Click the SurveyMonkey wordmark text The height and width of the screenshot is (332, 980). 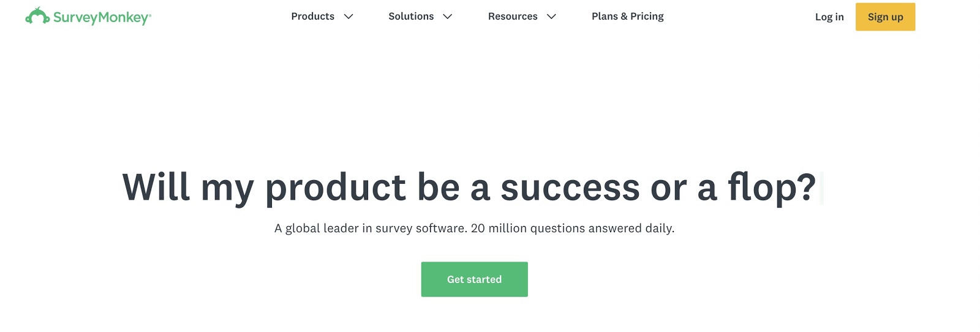[x=102, y=18]
